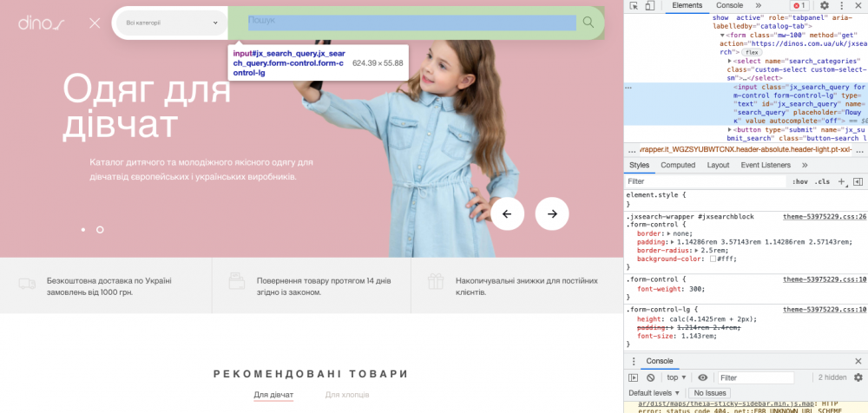The width and height of the screenshot is (868, 413).
Task: Open theme-53975229.css:26 source link
Action: point(825,216)
